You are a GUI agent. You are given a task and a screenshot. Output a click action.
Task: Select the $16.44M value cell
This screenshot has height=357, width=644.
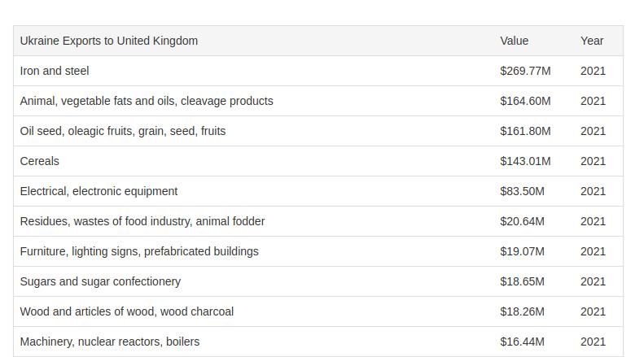point(522,342)
